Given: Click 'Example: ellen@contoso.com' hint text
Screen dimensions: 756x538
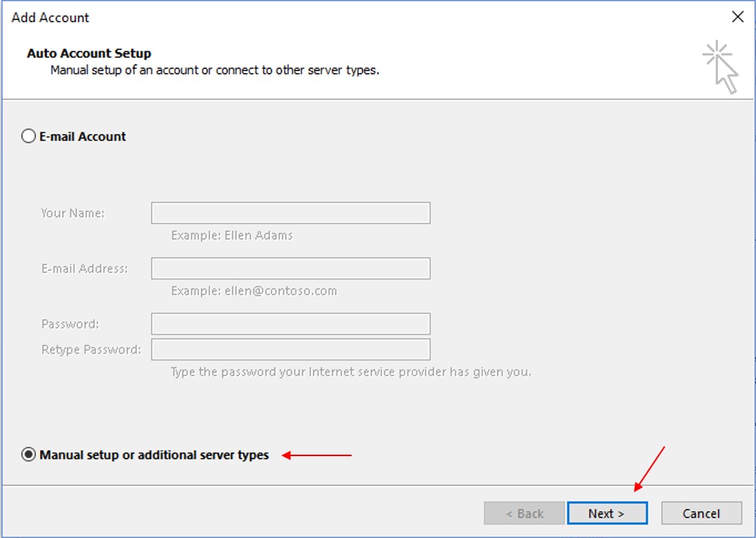Looking at the screenshot, I should (254, 291).
